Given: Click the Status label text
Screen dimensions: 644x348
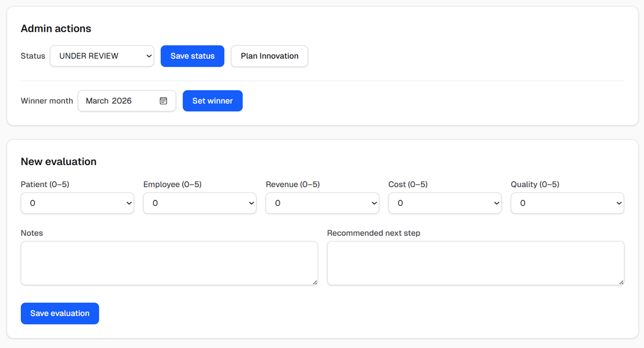Looking at the screenshot, I should [x=33, y=56].
